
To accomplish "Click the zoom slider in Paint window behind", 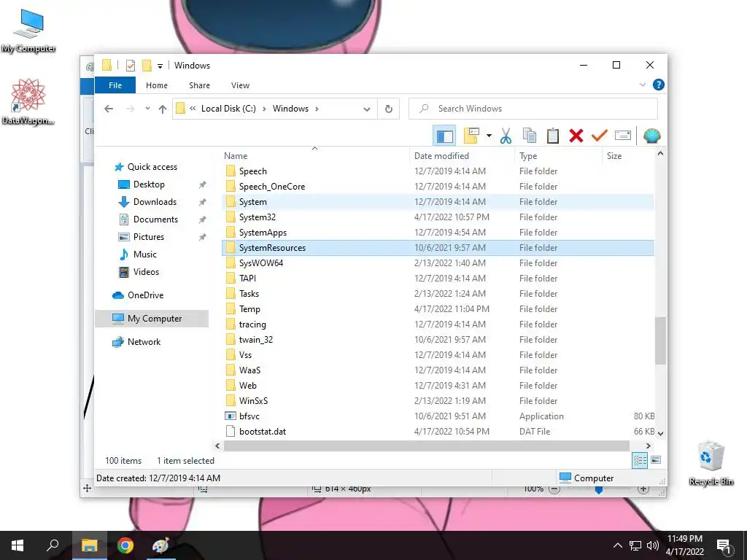I will tap(599, 490).
